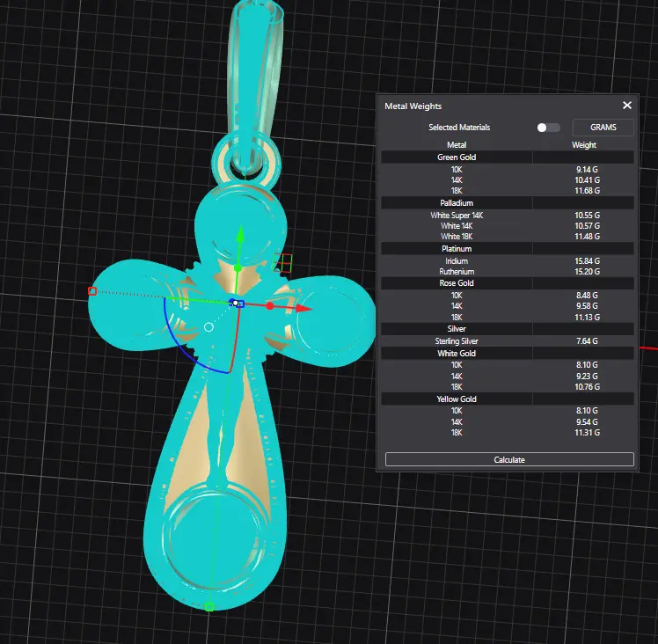This screenshot has height=644, width=658.
Task: Select the Green Gold category row
Action: tap(508, 157)
